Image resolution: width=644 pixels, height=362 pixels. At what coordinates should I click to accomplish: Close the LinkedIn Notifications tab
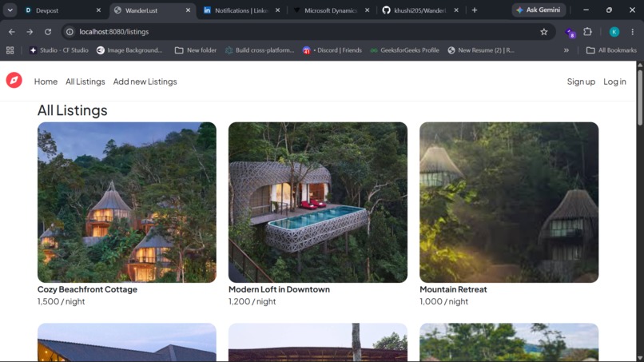(x=277, y=10)
